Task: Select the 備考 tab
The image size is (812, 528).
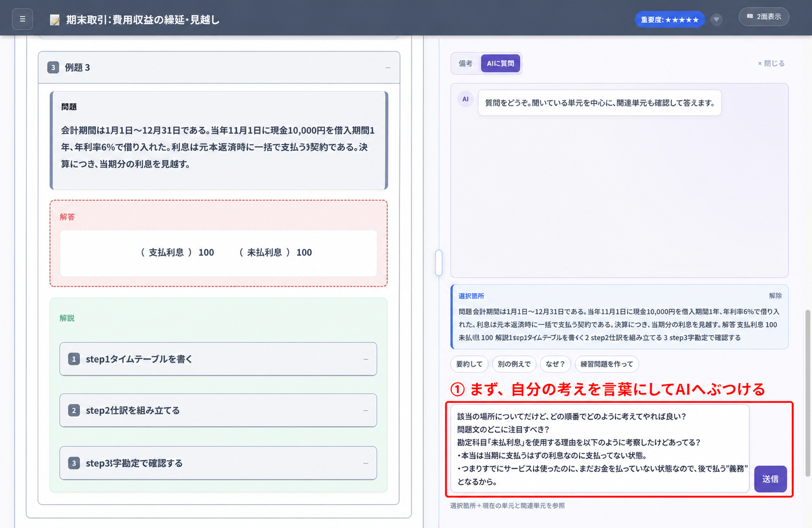Action: [x=466, y=64]
